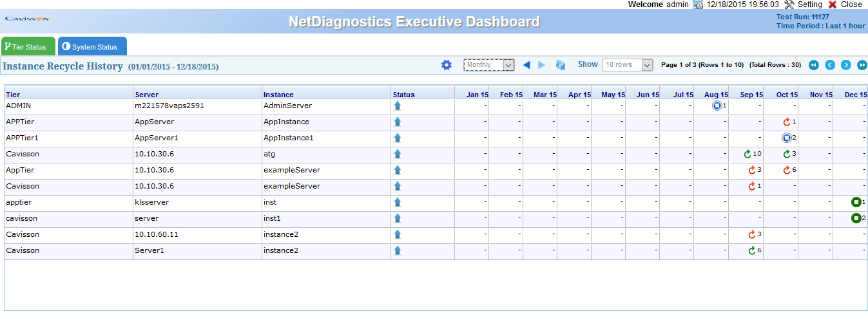Go to previous time period arrow
The width and height of the screenshot is (868, 316).
point(526,65)
